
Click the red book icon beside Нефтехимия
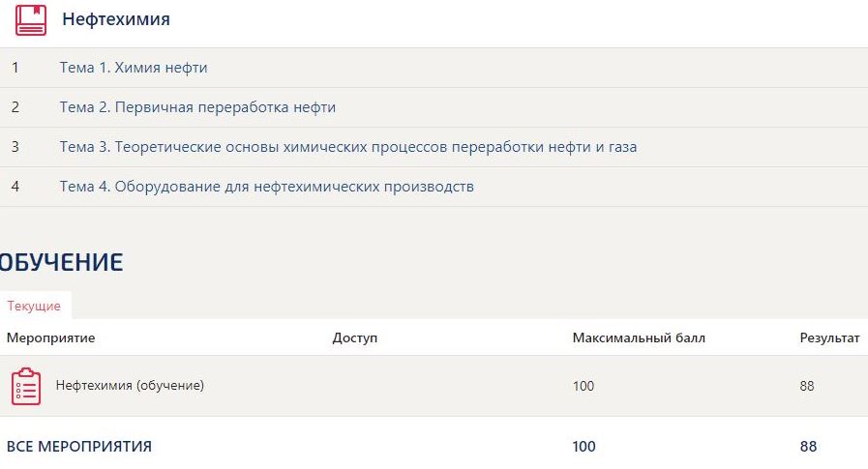(31, 20)
